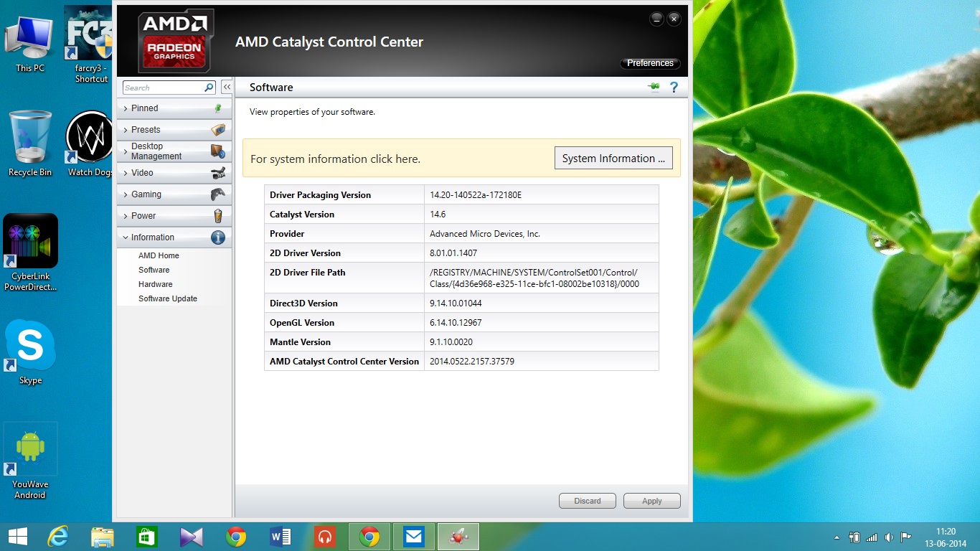Collapse the sidebar with double-chevron button
The image size is (980, 551).
227,88
